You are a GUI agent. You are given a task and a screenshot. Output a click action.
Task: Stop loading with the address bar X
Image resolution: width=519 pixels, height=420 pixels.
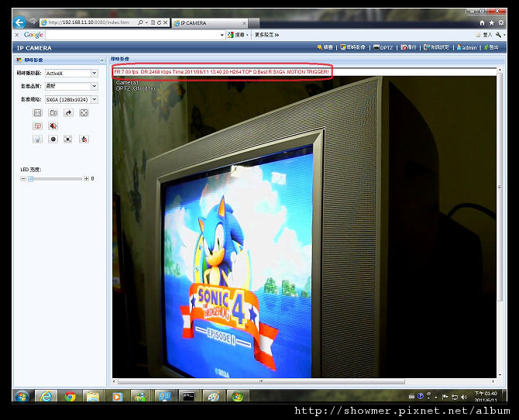(x=166, y=22)
